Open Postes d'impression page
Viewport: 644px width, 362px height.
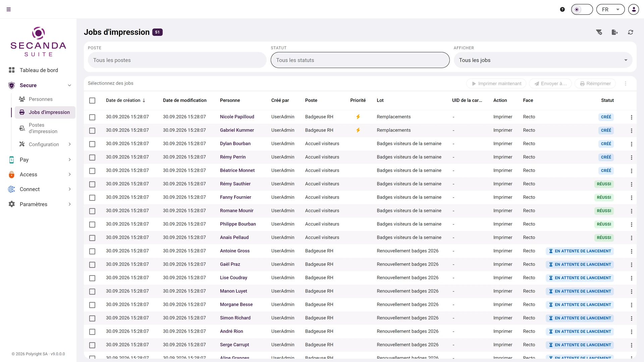(43, 128)
